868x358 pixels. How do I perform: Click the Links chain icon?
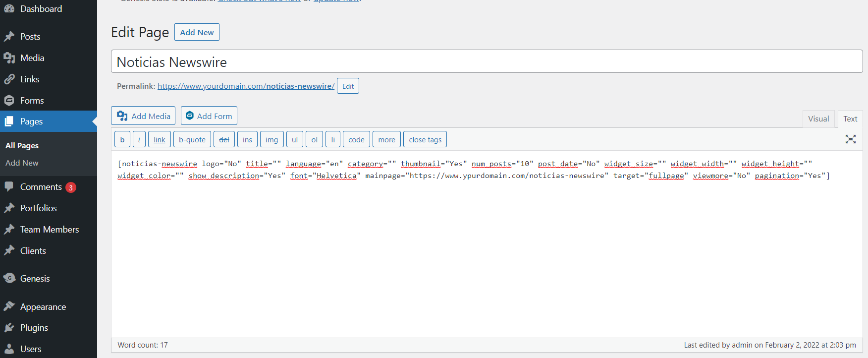point(9,79)
